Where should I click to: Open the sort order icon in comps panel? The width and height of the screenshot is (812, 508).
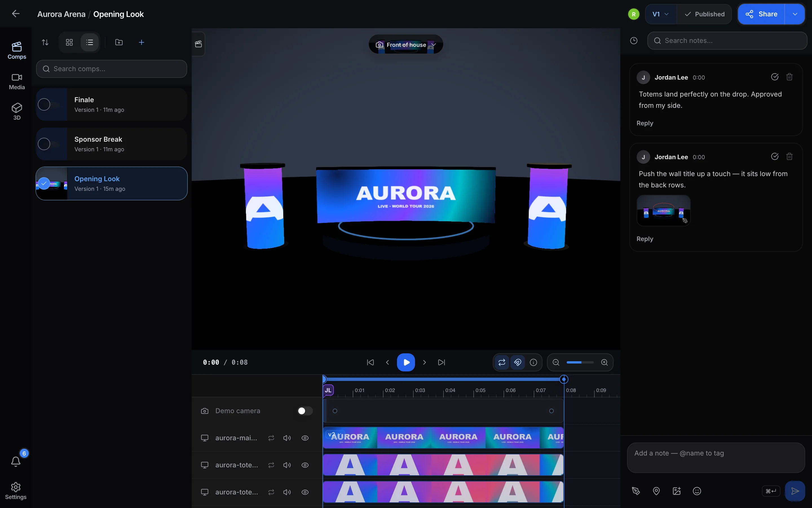point(45,42)
